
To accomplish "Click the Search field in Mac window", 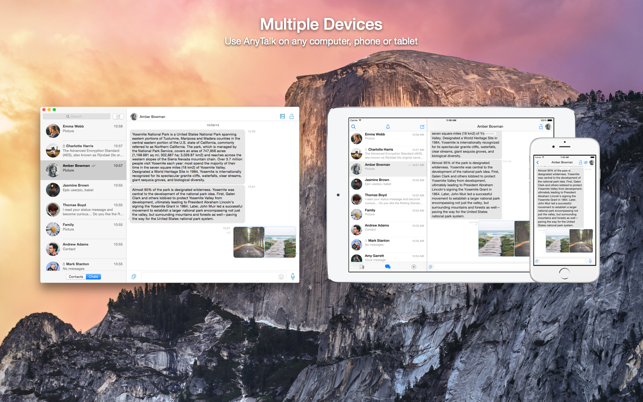I will 77,116.
